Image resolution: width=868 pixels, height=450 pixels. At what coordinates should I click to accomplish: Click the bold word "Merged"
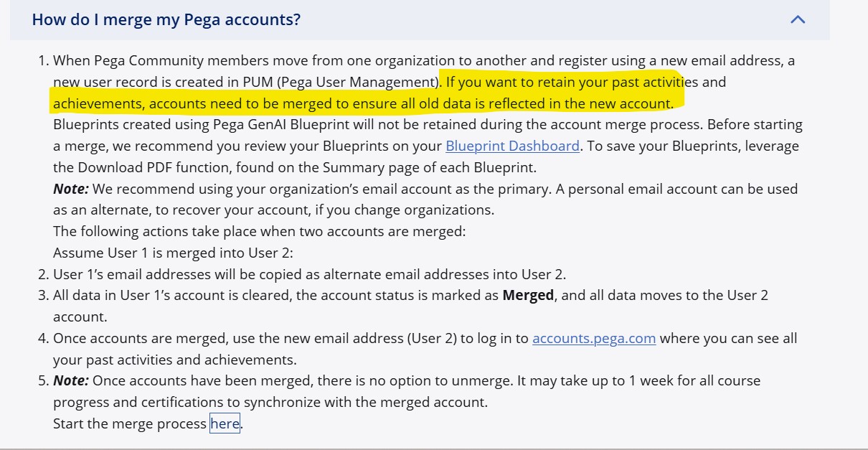[528, 295]
